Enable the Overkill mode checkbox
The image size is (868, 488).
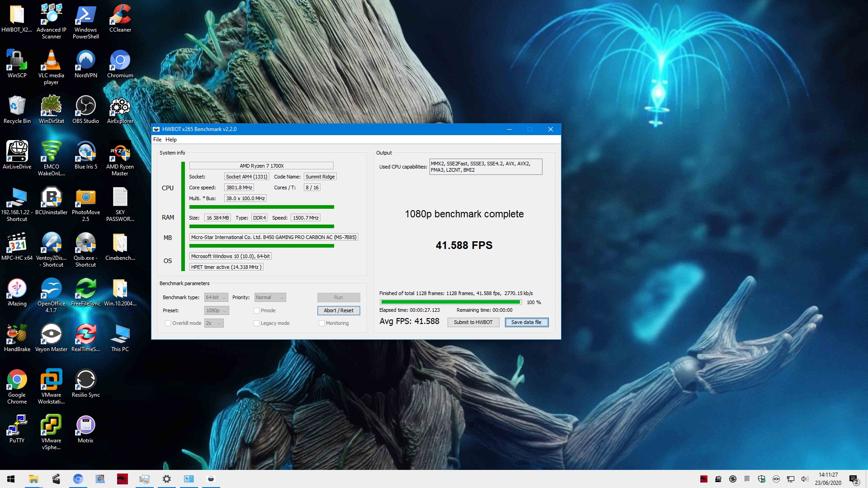tap(168, 323)
